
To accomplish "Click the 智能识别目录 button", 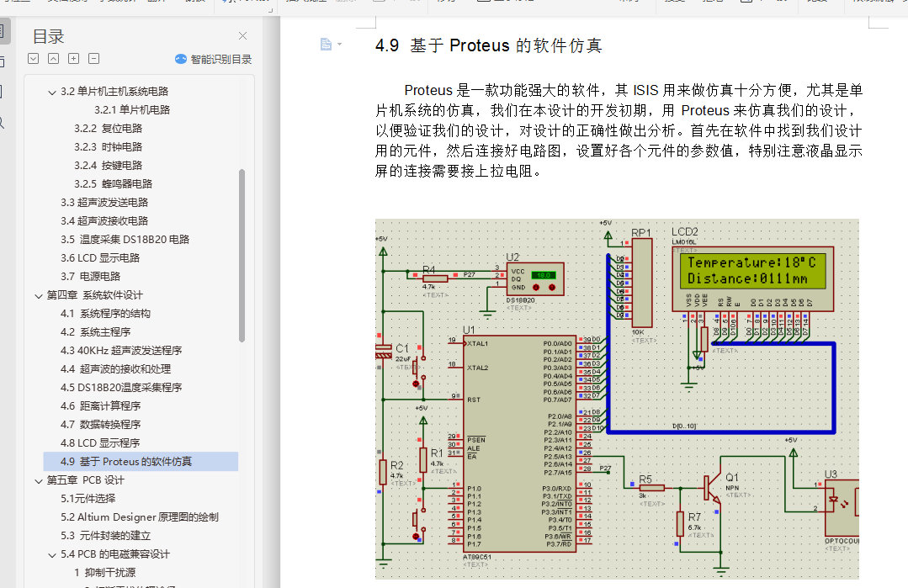I will [x=213, y=59].
